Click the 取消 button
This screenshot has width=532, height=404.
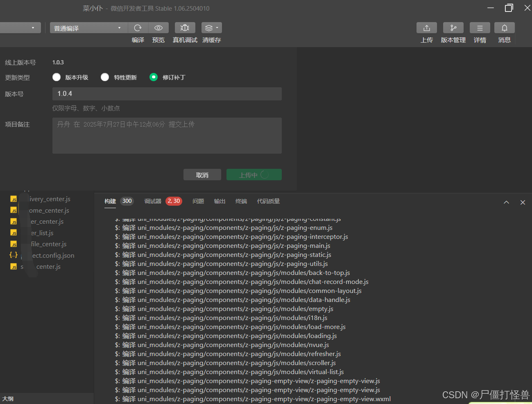tap(202, 175)
